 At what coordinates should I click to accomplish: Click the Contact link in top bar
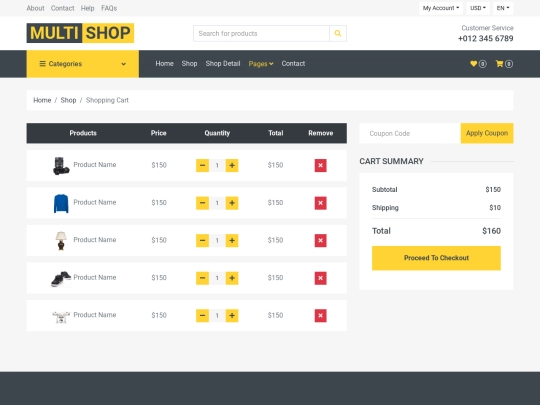[62, 8]
